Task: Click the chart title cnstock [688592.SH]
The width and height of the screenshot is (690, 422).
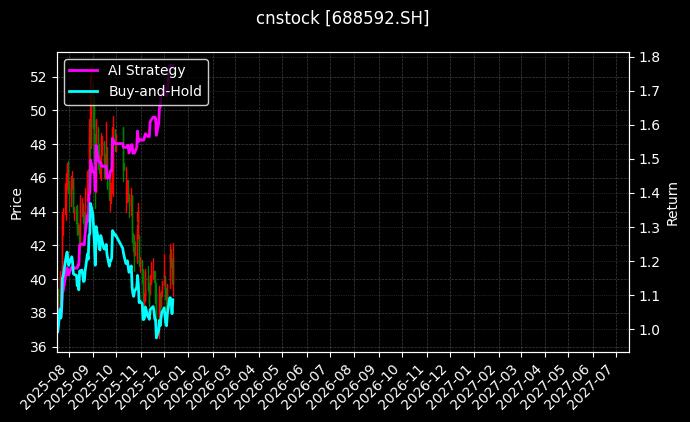Action: 344,18
